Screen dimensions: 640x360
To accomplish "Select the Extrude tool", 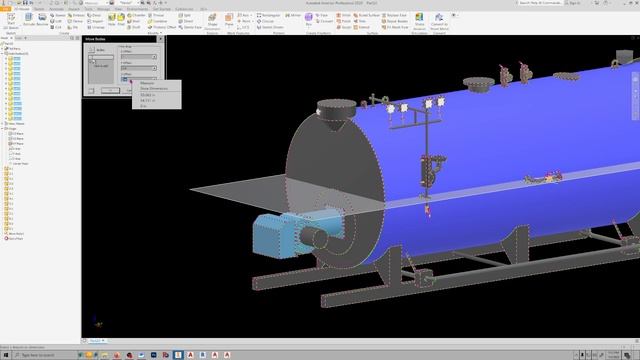I will point(29,20).
